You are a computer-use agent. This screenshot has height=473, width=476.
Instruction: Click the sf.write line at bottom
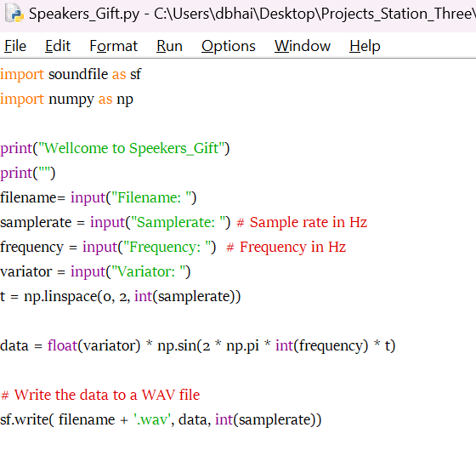tap(161, 420)
